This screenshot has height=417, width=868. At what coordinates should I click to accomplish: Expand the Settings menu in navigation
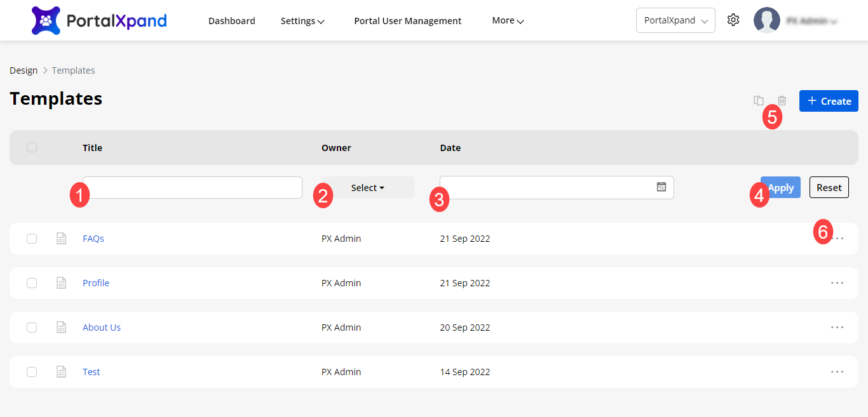[x=302, y=21]
